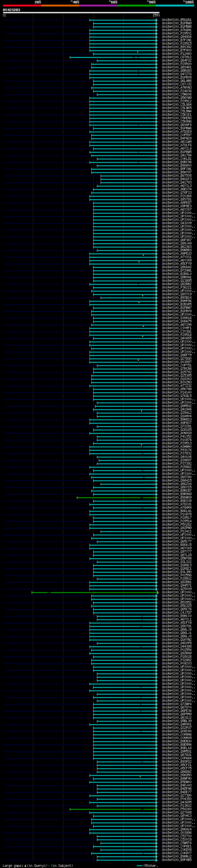Click label UniRef100_C0P6E1
Viewport: 197px width, 868px height.
point(176,846)
